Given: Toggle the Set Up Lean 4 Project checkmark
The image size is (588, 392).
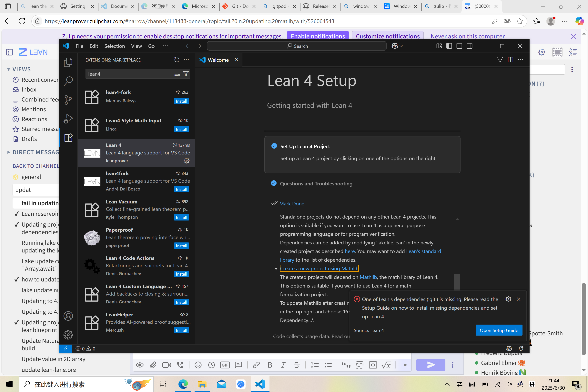Looking at the screenshot, I should pyautogui.click(x=274, y=146).
